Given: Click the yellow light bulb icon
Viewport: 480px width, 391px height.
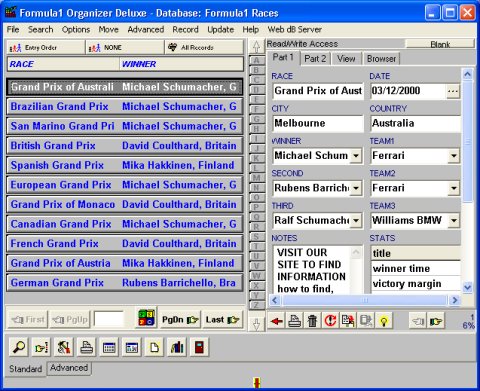Looking at the screenshot, I should (x=384, y=321).
